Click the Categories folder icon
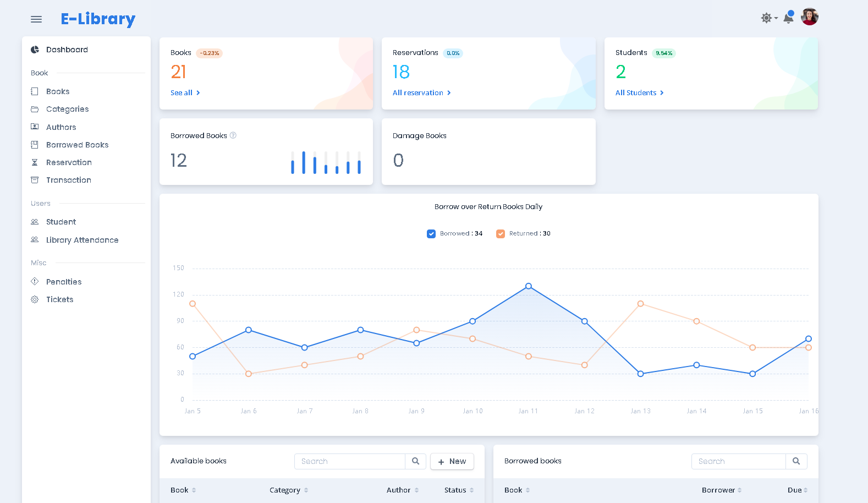868x503 pixels. [x=35, y=109]
